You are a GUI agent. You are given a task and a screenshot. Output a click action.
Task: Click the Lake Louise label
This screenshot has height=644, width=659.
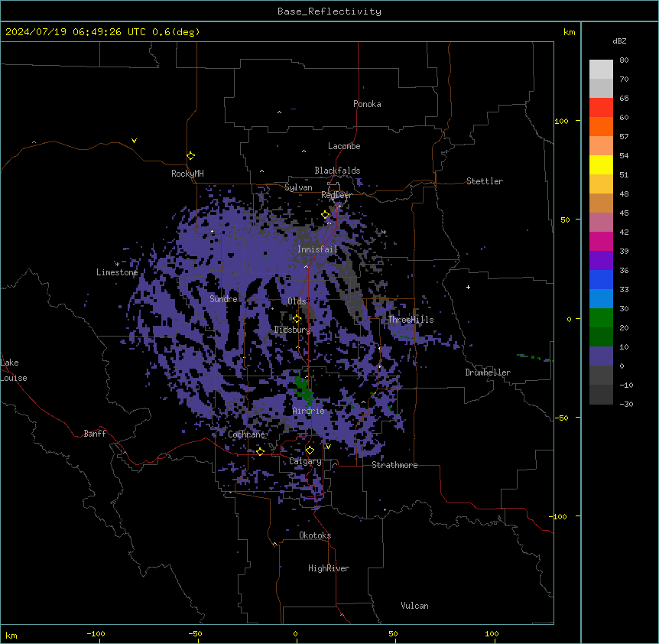14,370
